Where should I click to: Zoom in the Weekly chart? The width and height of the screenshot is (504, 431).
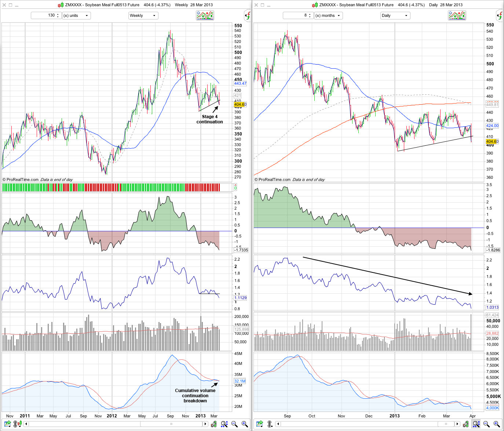point(245,424)
